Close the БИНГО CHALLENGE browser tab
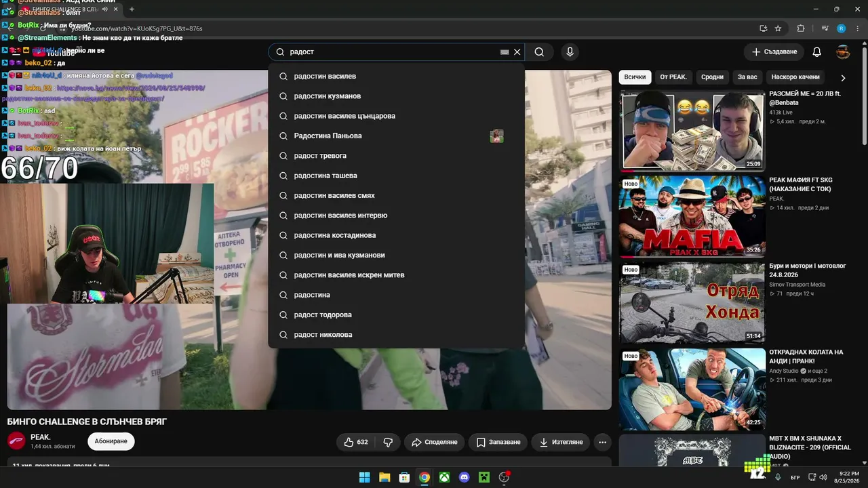 coord(115,9)
